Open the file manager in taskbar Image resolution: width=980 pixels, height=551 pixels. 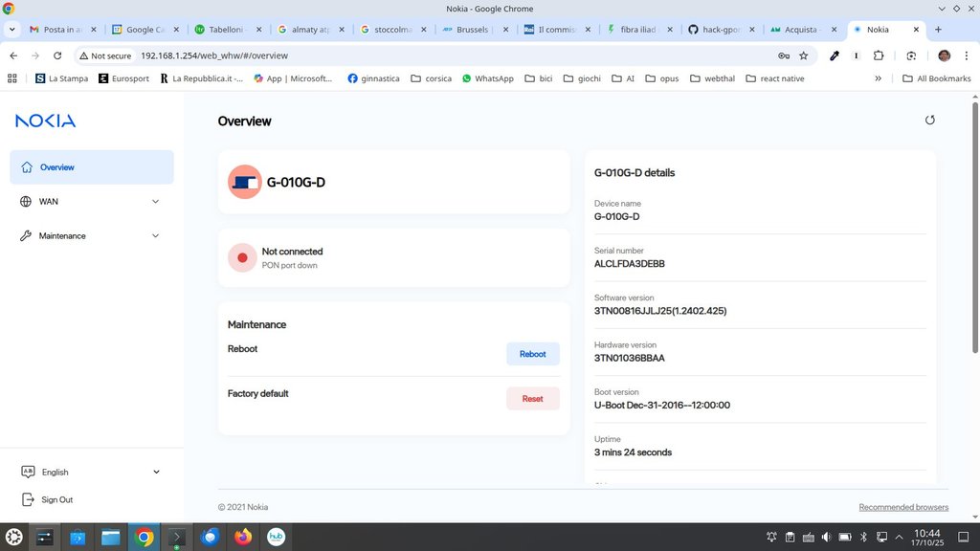point(111,537)
